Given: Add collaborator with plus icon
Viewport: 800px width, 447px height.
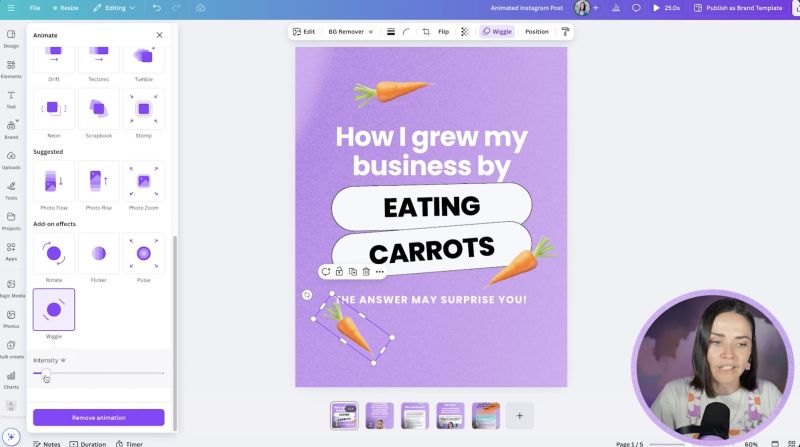Looking at the screenshot, I should 595,8.
